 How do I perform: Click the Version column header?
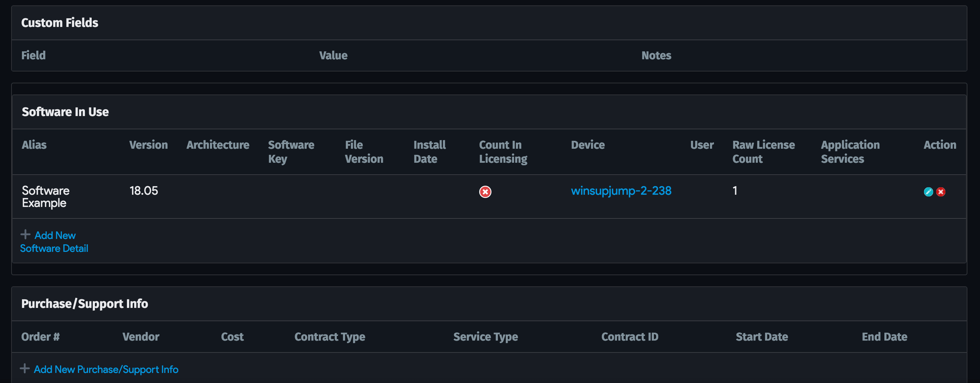pos(148,144)
